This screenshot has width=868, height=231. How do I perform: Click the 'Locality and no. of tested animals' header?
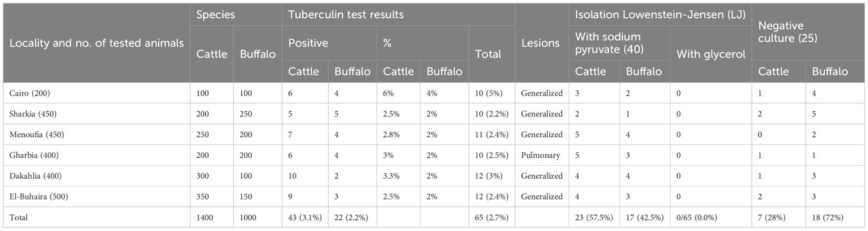96,43
